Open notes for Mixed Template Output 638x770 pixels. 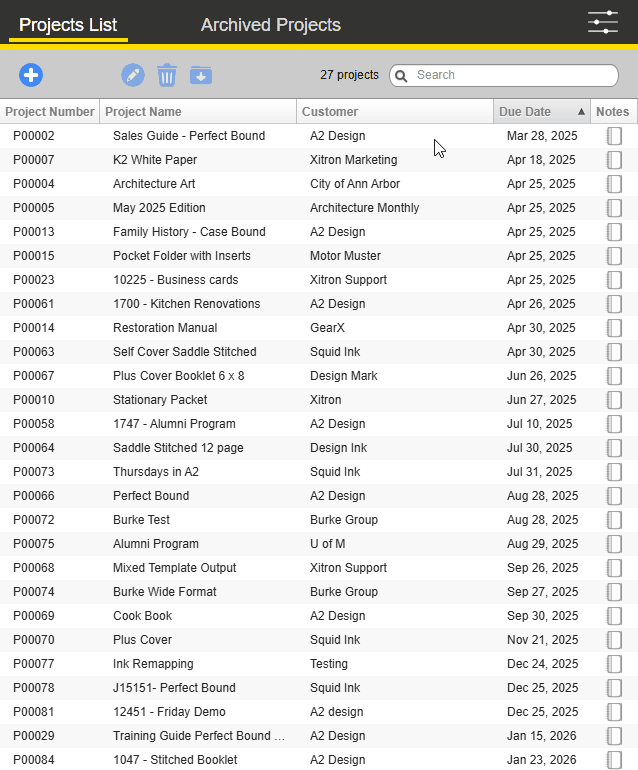[614, 568]
